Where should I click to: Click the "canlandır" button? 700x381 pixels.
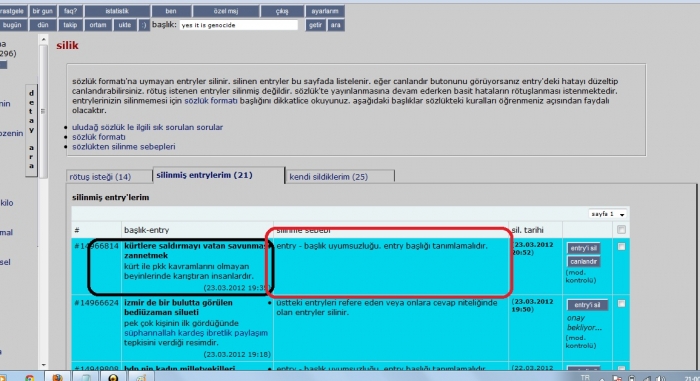click(583, 261)
